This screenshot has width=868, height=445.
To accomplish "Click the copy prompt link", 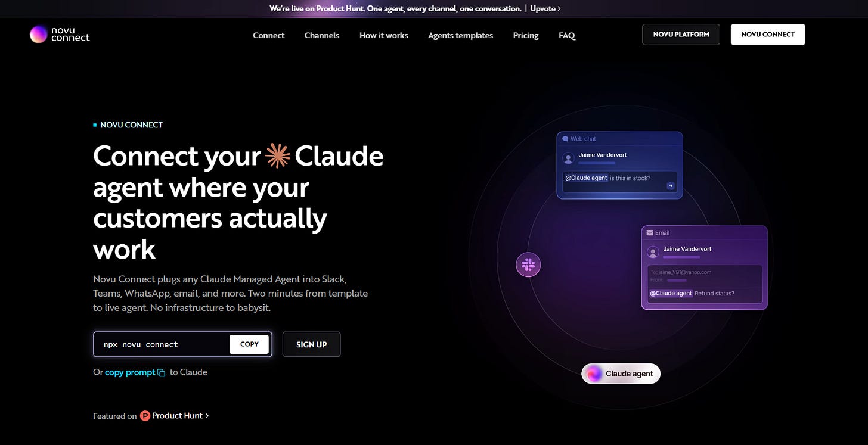I will pos(130,372).
